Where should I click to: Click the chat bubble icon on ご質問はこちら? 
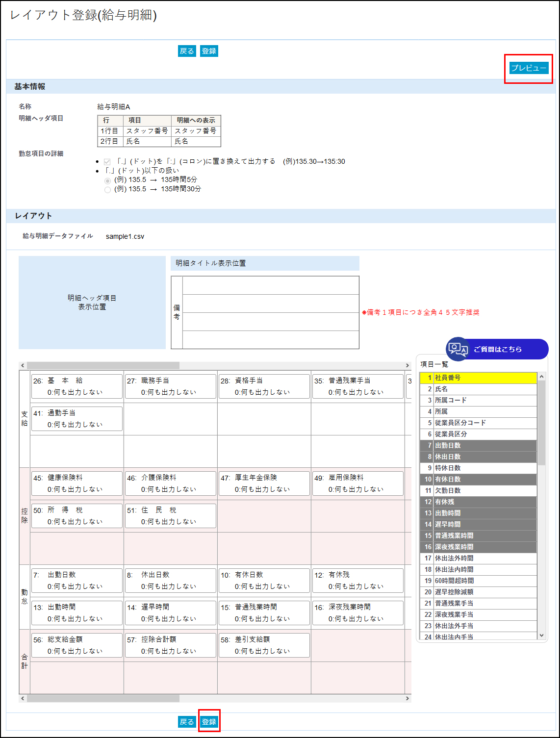coord(458,349)
